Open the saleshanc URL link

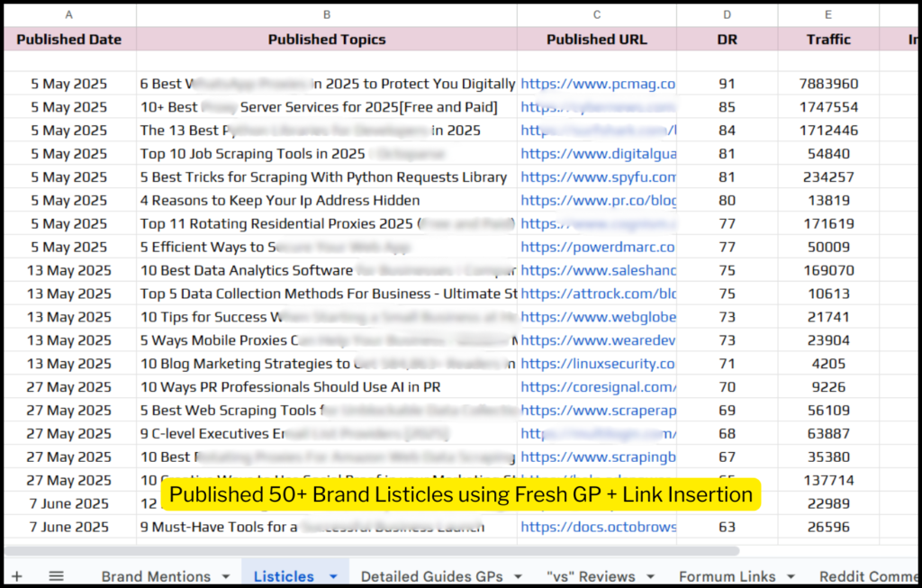[x=598, y=270]
